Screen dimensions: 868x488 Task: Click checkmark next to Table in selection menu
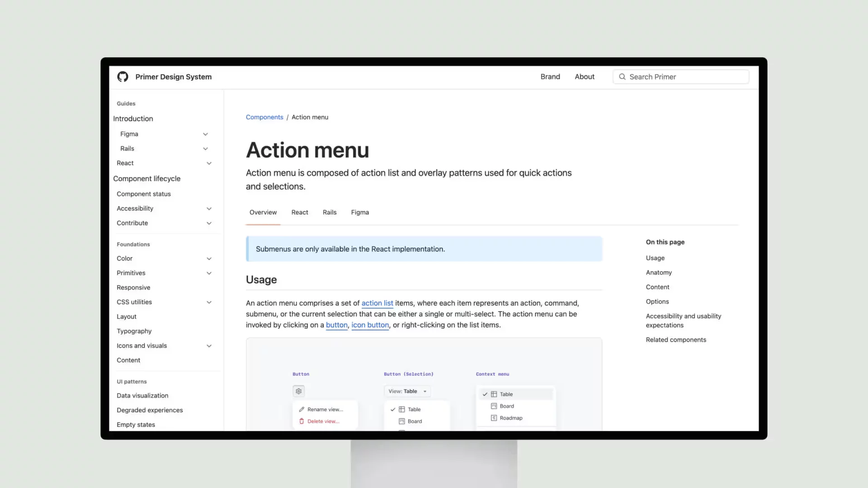click(393, 409)
